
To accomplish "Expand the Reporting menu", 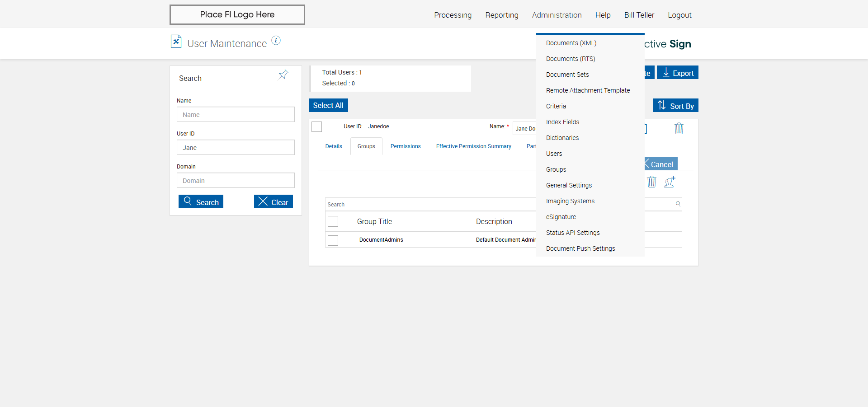I will 502,15.
